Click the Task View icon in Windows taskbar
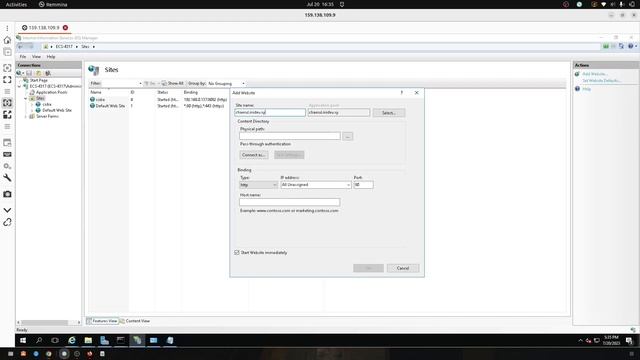640x360 pixels. [x=55, y=340]
